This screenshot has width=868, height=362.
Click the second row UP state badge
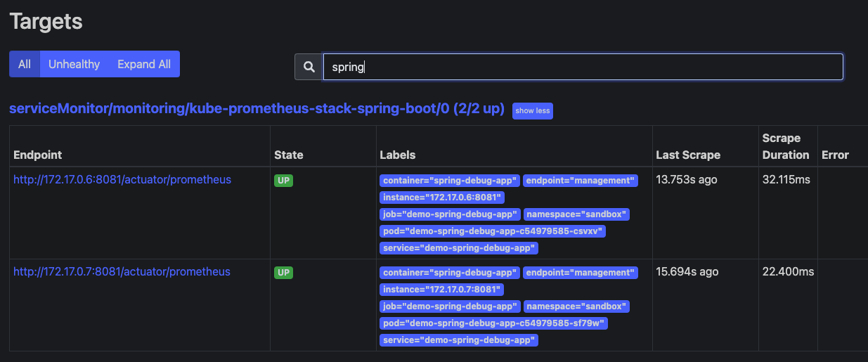pyautogui.click(x=283, y=273)
